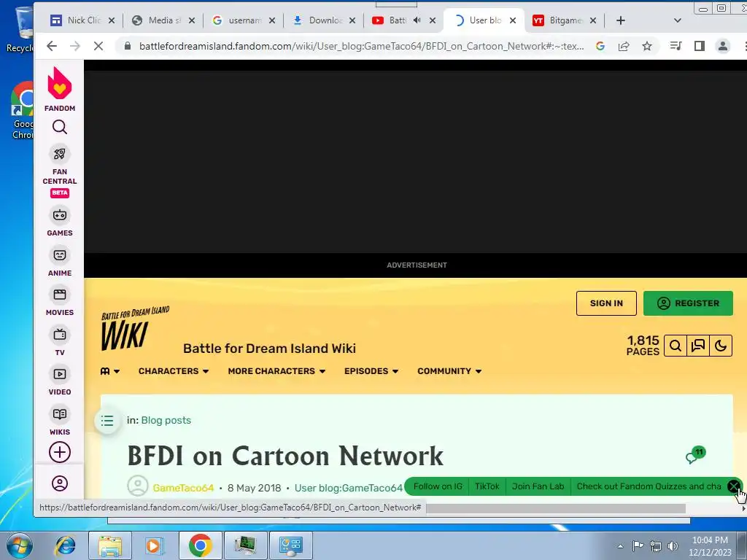Click Check out Fandom Quizzes link

pyautogui.click(x=649, y=486)
